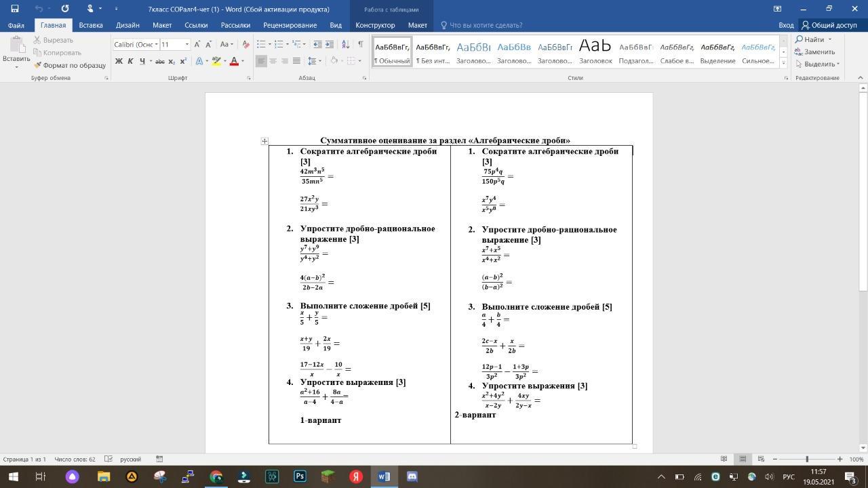
Task: Click the zoom slider handle
Action: (807, 460)
